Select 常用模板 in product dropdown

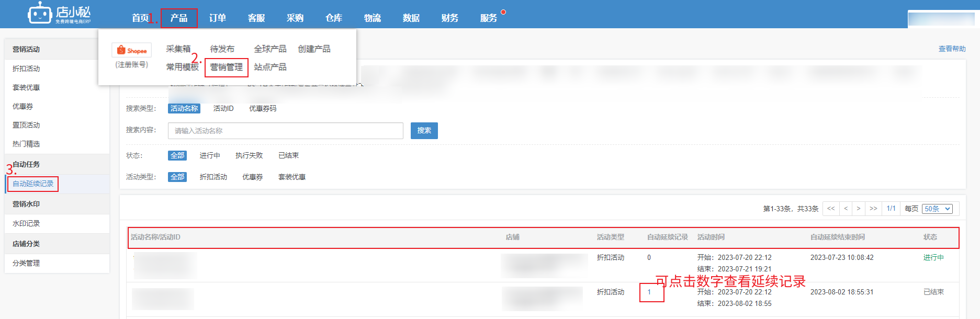click(182, 67)
